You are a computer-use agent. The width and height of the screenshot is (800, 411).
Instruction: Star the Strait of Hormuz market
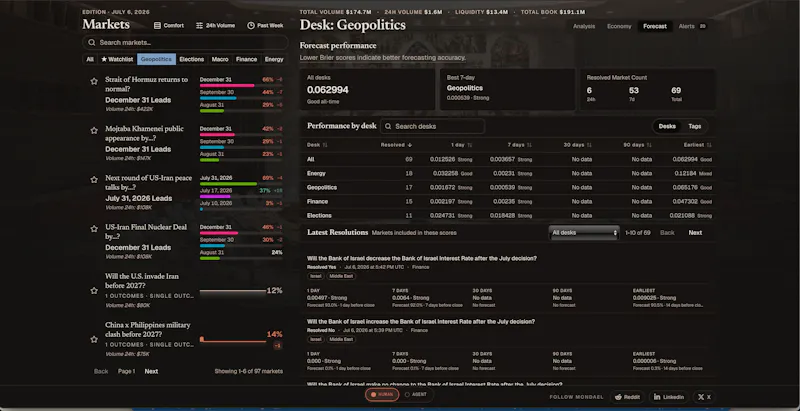click(94, 81)
